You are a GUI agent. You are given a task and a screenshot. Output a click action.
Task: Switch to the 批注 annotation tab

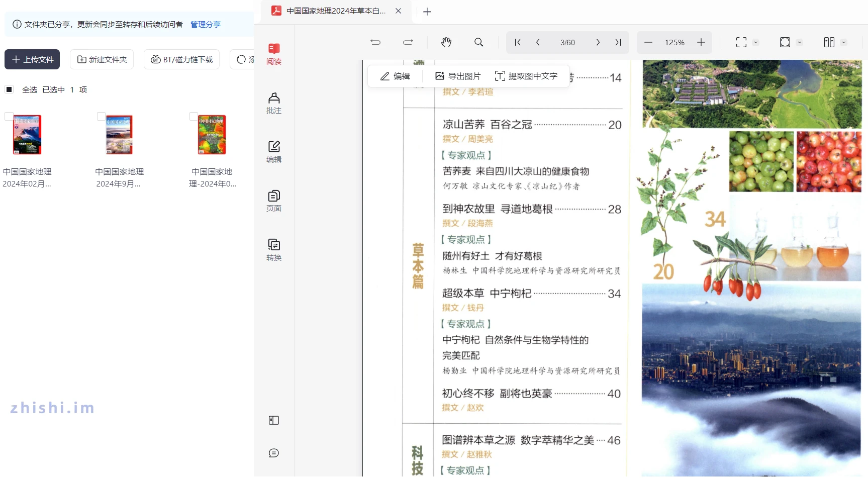[x=274, y=103]
